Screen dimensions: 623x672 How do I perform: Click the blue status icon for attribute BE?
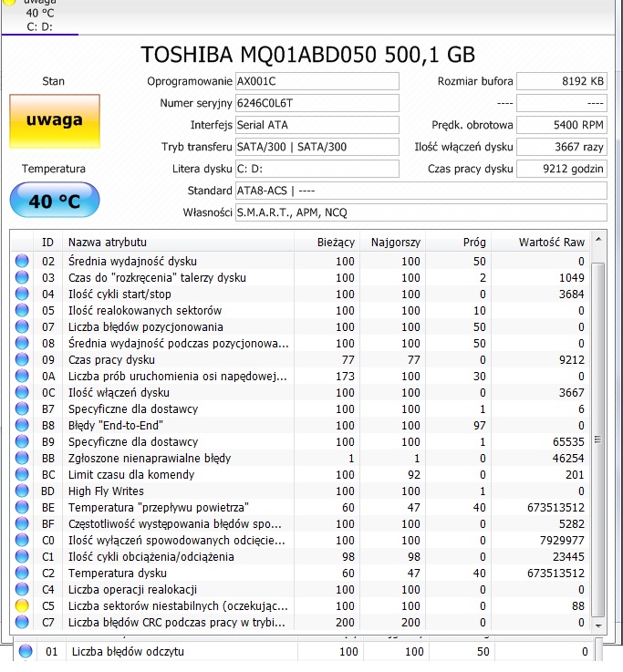coord(22,508)
